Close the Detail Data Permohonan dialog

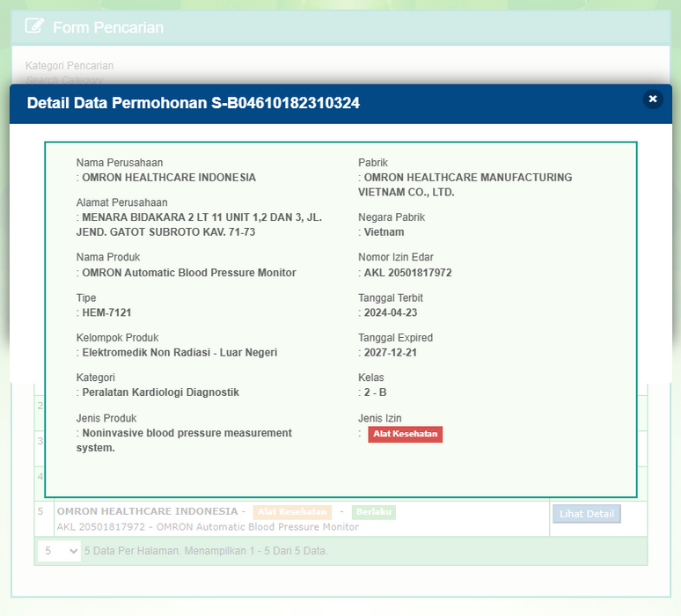tap(652, 99)
